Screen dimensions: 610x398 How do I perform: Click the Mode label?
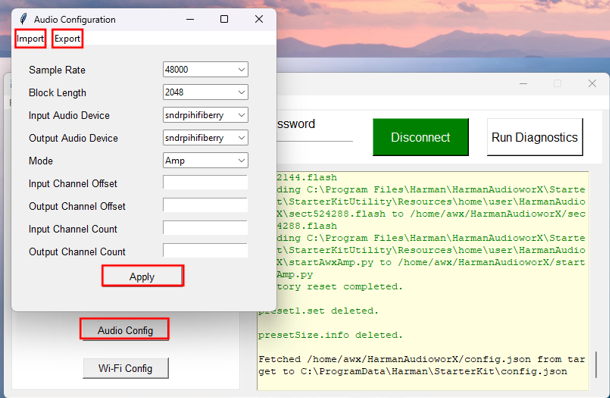coord(40,161)
